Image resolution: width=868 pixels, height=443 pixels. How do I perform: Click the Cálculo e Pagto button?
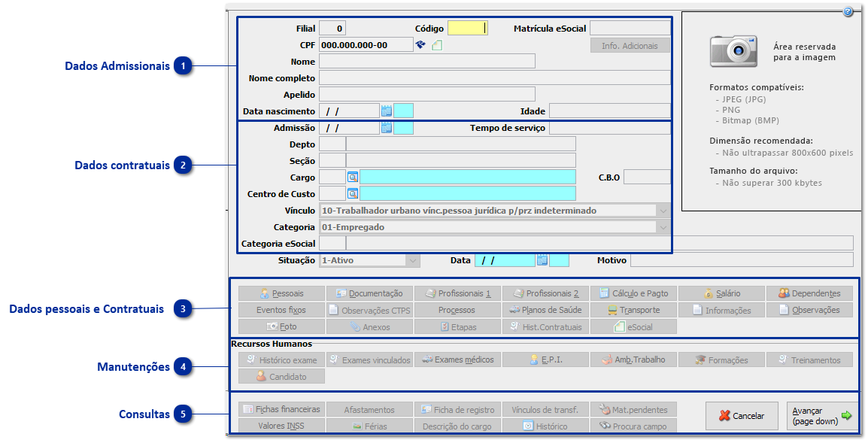(633, 293)
